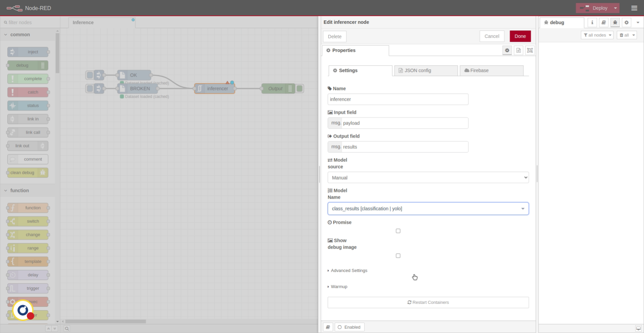Enable the Promise checkbox

(398, 231)
